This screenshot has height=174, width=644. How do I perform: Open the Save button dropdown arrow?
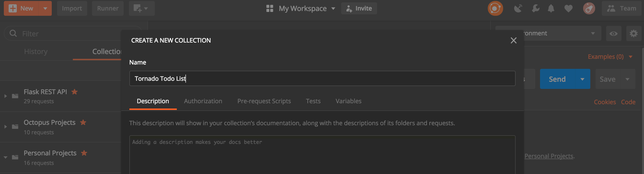[x=627, y=79]
